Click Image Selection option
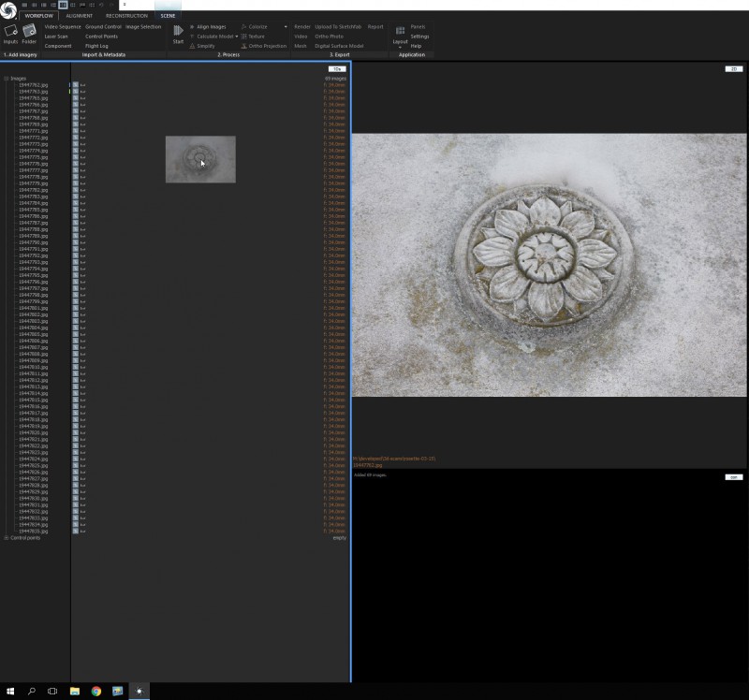Viewport: 749px width, 700px height. (143, 27)
